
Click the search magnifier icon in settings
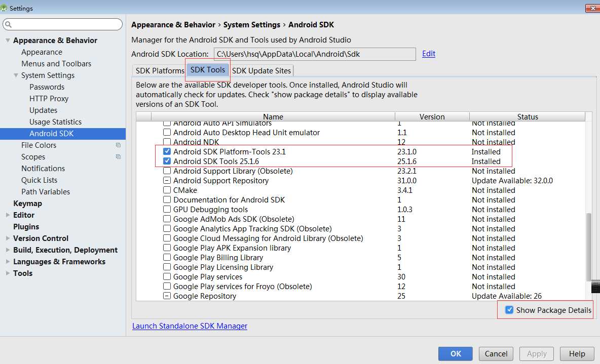click(9, 24)
